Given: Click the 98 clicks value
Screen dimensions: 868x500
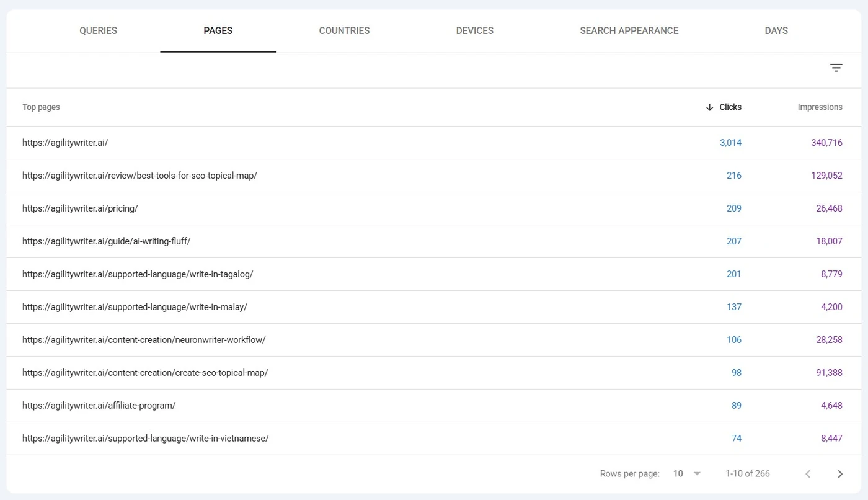Looking at the screenshot, I should pyautogui.click(x=737, y=373).
